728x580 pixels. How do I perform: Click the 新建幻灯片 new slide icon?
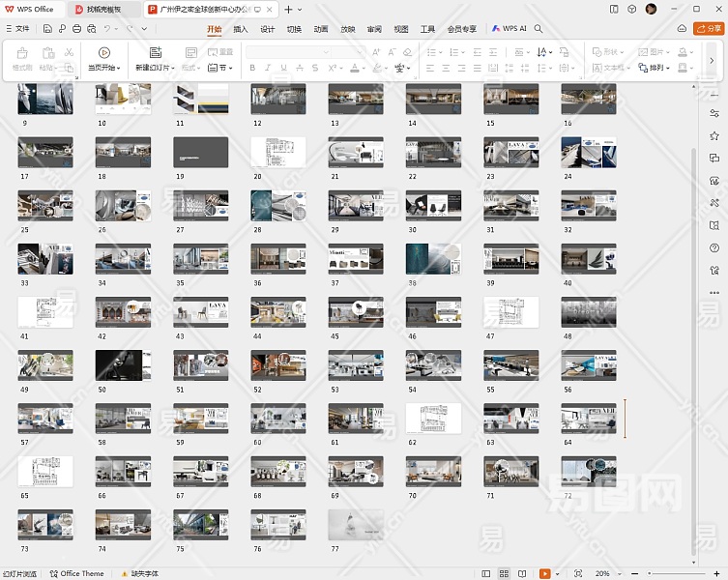coord(155,52)
